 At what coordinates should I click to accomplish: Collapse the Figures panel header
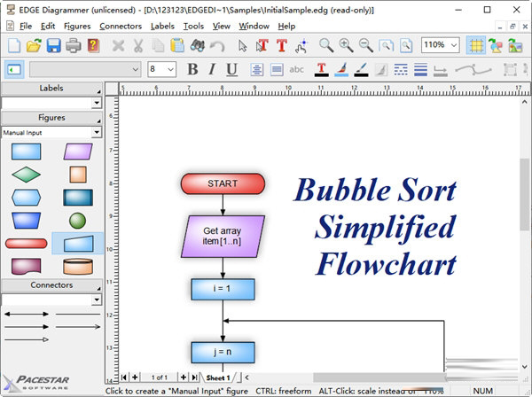tap(51, 118)
